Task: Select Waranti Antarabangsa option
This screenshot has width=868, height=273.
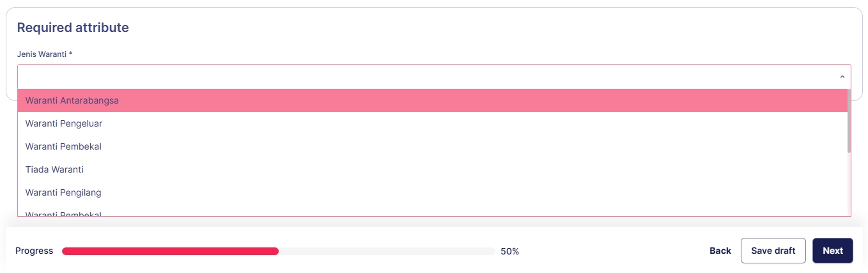Action: click(72, 100)
